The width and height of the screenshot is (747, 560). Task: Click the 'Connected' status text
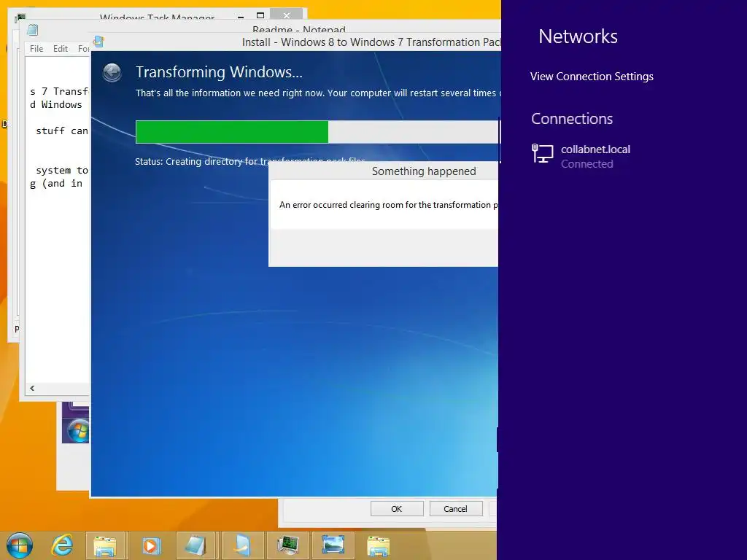pyautogui.click(x=587, y=164)
